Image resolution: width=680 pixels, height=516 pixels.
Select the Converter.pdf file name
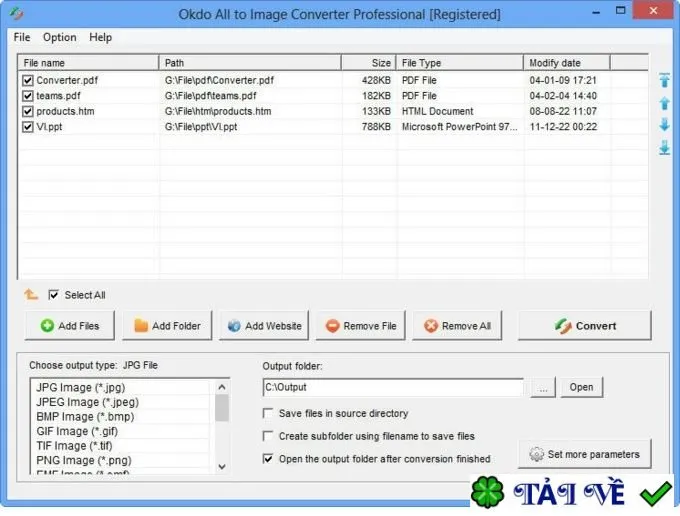(x=67, y=81)
